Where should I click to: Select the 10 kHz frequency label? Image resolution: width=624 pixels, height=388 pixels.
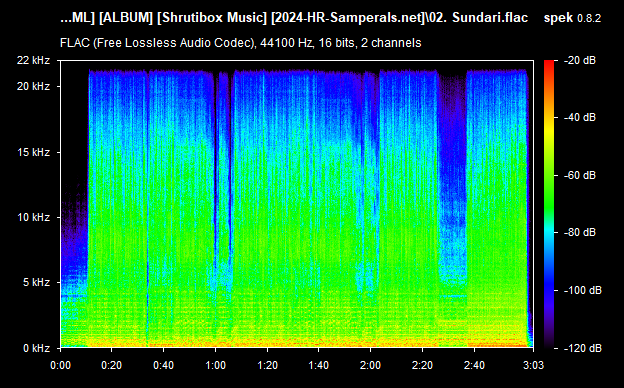33,217
